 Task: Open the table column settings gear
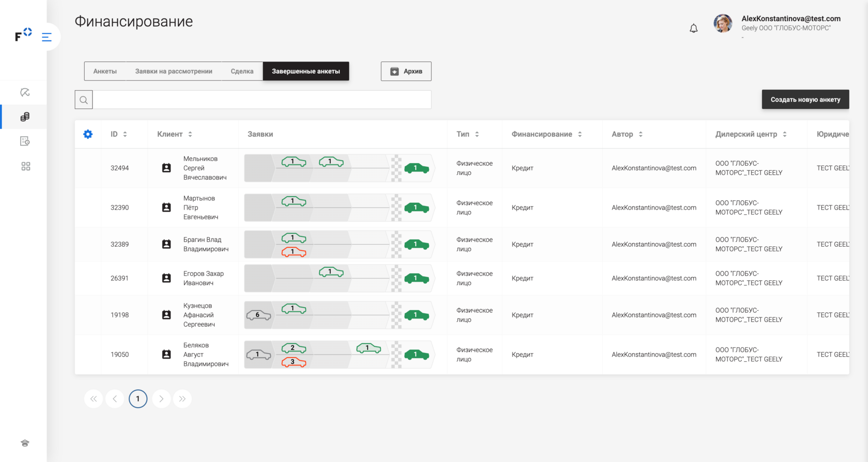click(x=88, y=134)
